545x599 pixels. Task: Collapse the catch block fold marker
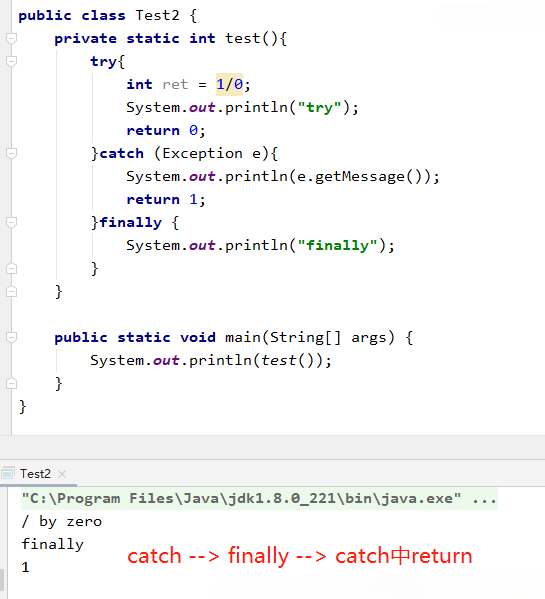coord(11,153)
